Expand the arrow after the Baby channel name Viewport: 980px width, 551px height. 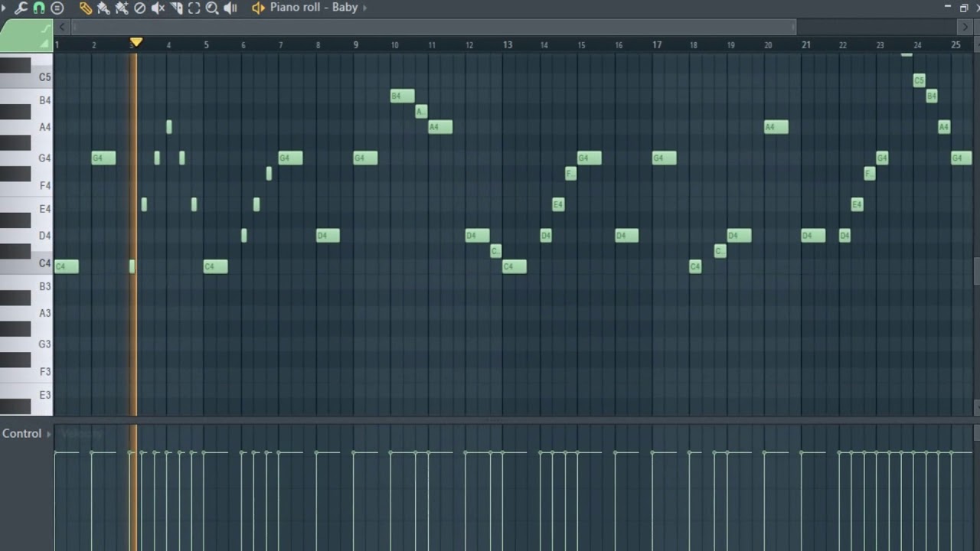click(x=364, y=8)
